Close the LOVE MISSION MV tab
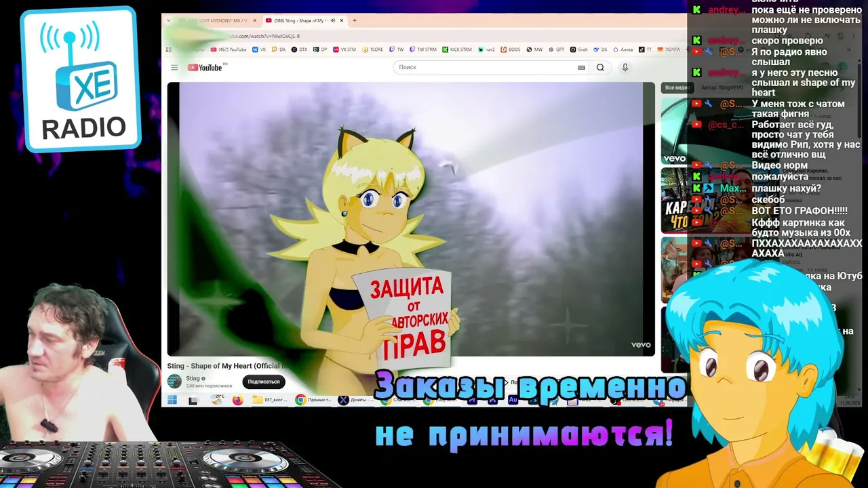Screen dimensions: 868x488 (x=255, y=20)
